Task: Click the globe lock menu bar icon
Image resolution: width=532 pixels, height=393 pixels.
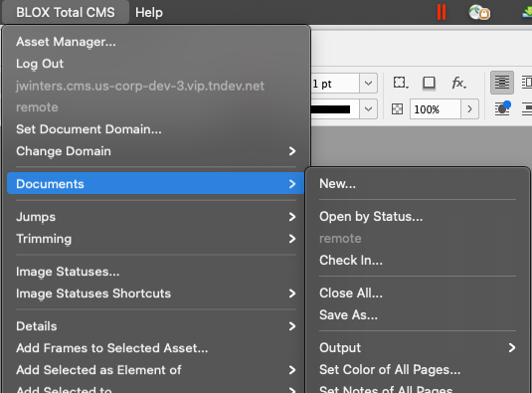Action: 479,13
